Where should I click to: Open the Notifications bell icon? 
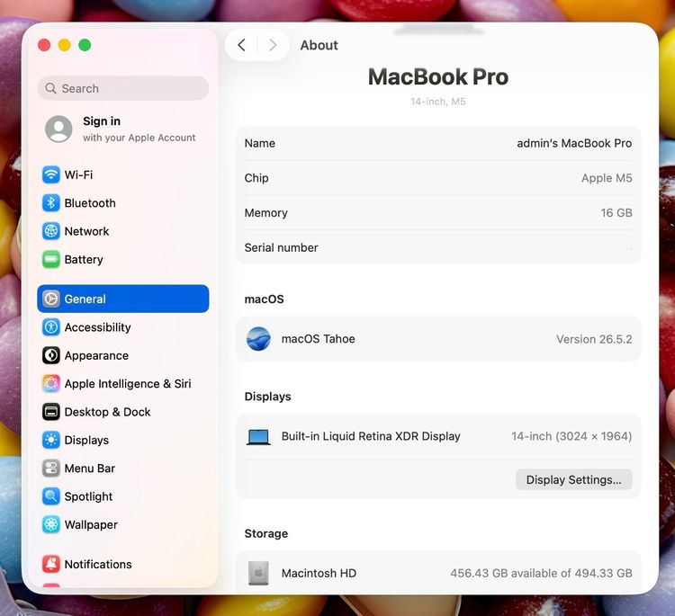(50, 564)
